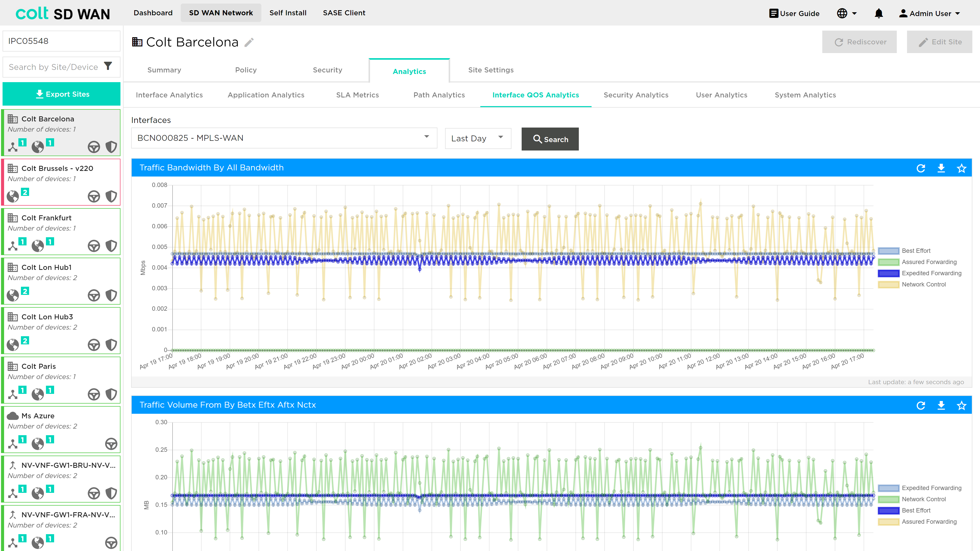
Task: Select the Interface Analytics sub-tab
Action: pyautogui.click(x=169, y=95)
